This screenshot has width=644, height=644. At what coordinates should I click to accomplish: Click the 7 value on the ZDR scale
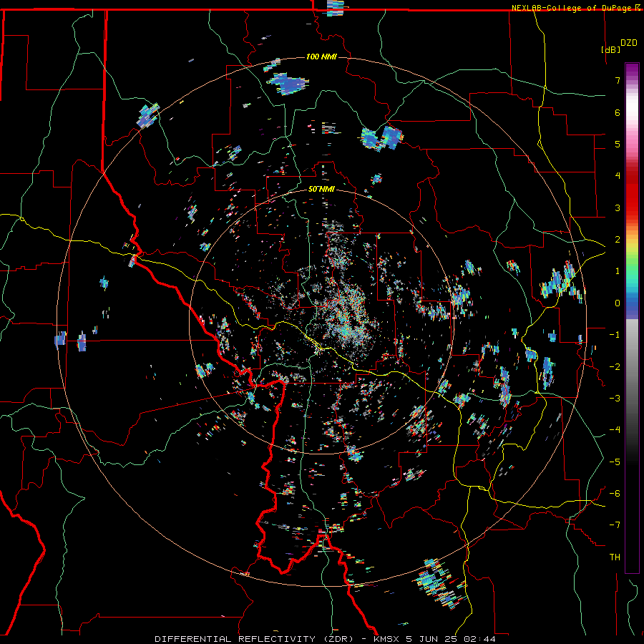pos(618,80)
